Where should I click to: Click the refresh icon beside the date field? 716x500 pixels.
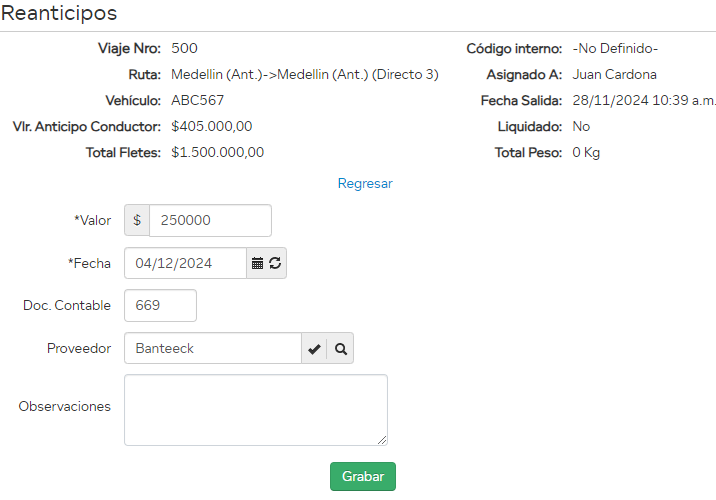coord(275,263)
